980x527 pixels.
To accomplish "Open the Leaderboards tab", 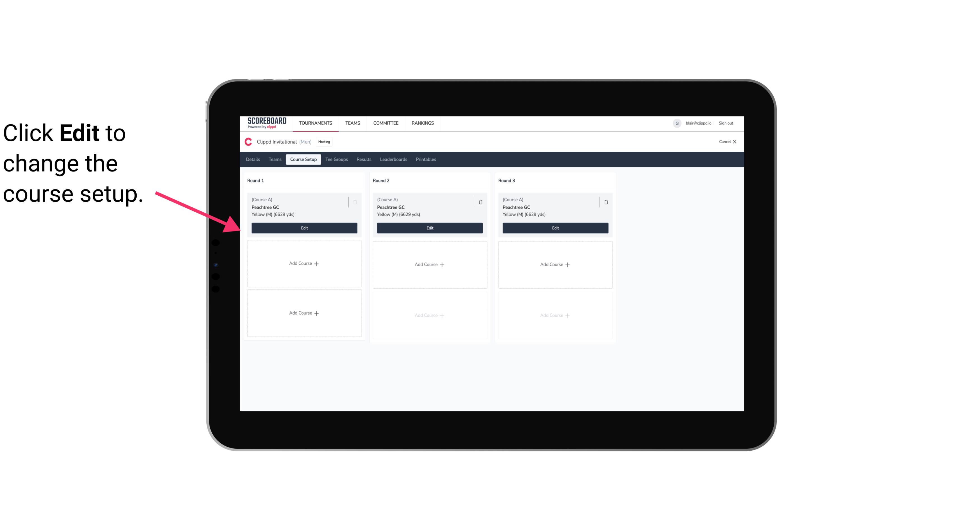I will click(x=393, y=160).
